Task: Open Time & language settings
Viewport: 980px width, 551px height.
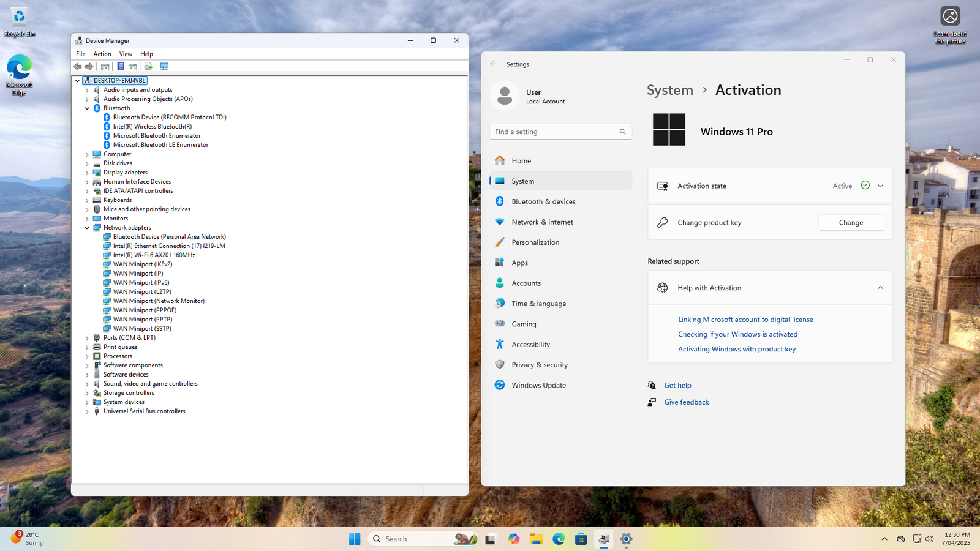Action: point(561,304)
